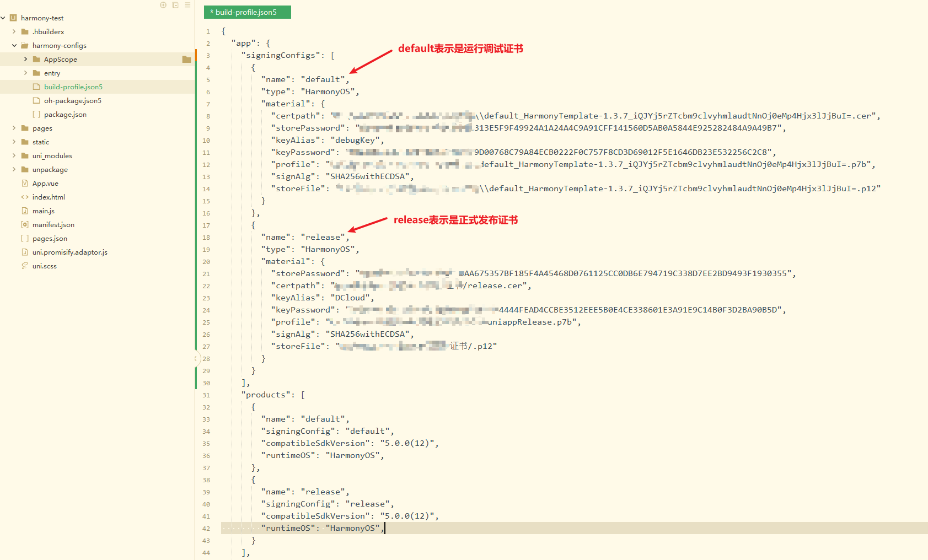
Task: Expand the uni_modules folder chevron
Action: (14, 156)
